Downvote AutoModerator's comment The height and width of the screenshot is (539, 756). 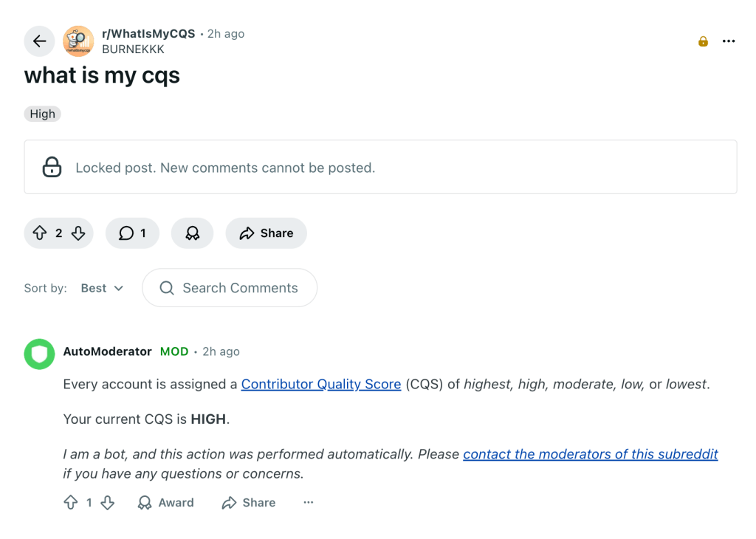click(x=108, y=502)
